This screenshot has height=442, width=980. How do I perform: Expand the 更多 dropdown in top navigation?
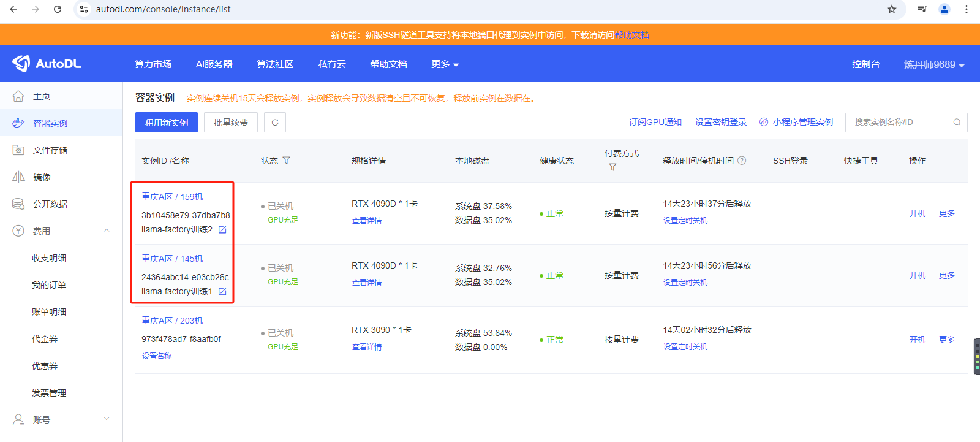coord(445,64)
